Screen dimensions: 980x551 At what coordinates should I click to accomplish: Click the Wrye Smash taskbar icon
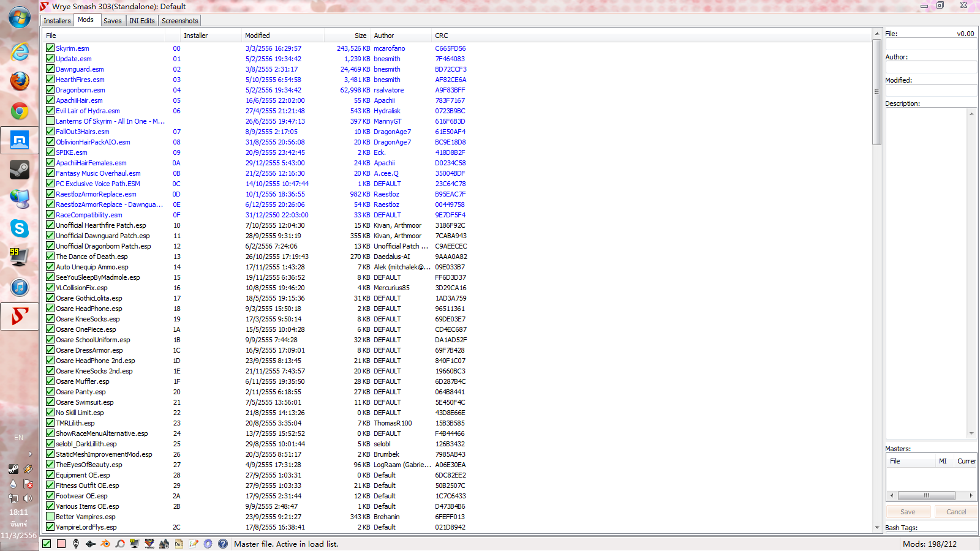pos(20,317)
